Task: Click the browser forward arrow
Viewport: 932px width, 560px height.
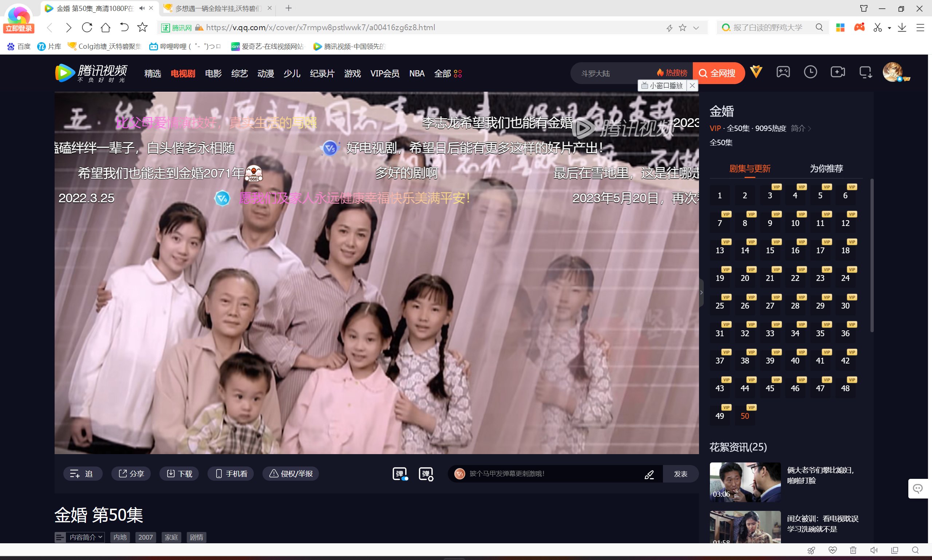Action: pyautogui.click(x=68, y=27)
